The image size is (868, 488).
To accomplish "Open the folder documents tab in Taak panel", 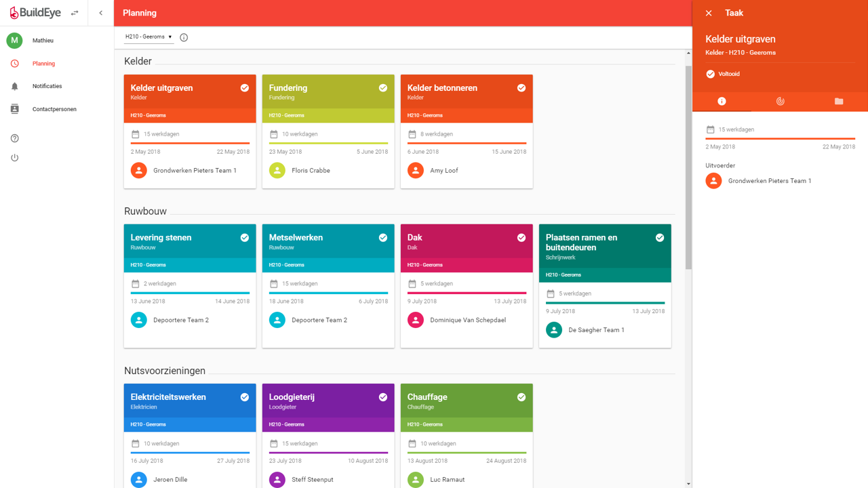I will click(839, 101).
